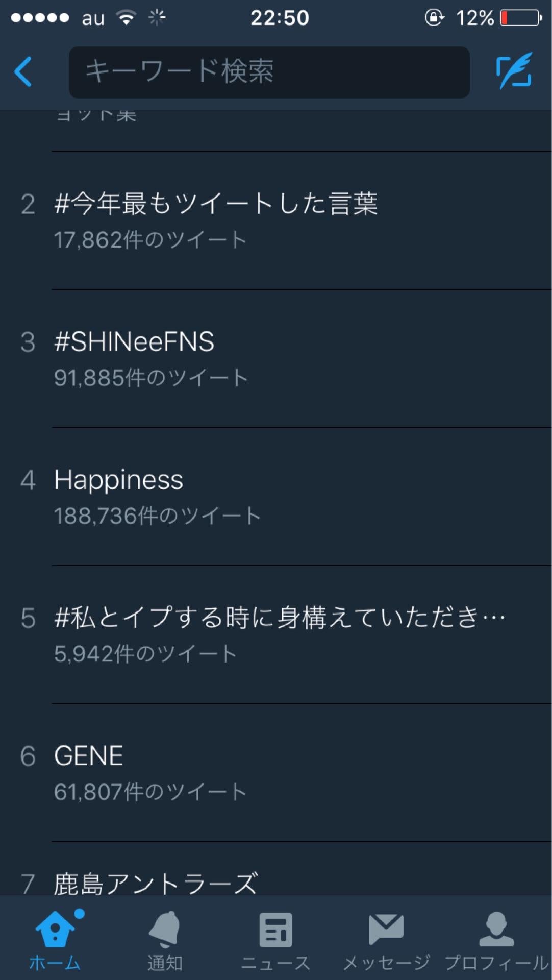Tap the 17,862件のツイート count
This screenshot has height=980, width=552.
pos(150,240)
